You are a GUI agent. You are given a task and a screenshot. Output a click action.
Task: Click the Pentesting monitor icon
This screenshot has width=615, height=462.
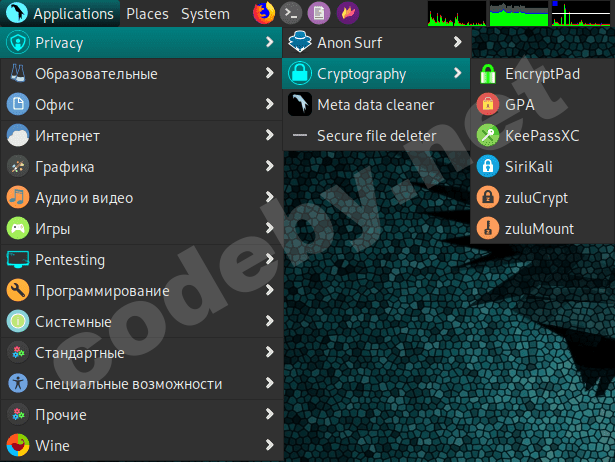(18, 259)
